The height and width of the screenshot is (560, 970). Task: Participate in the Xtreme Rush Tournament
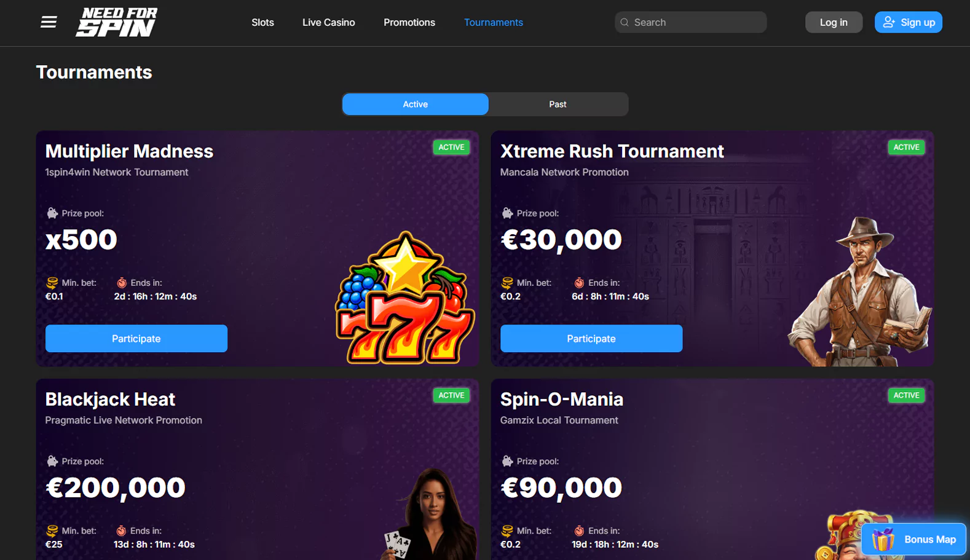pos(591,339)
